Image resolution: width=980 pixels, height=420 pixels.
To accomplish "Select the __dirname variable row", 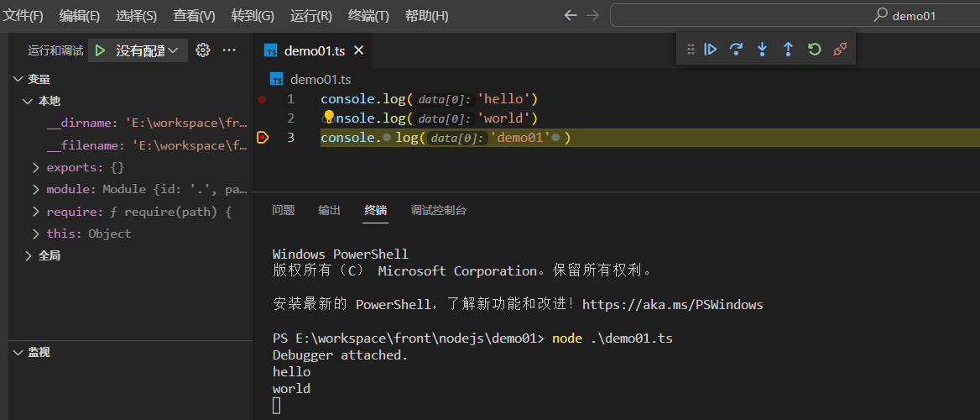I will [x=149, y=123].
